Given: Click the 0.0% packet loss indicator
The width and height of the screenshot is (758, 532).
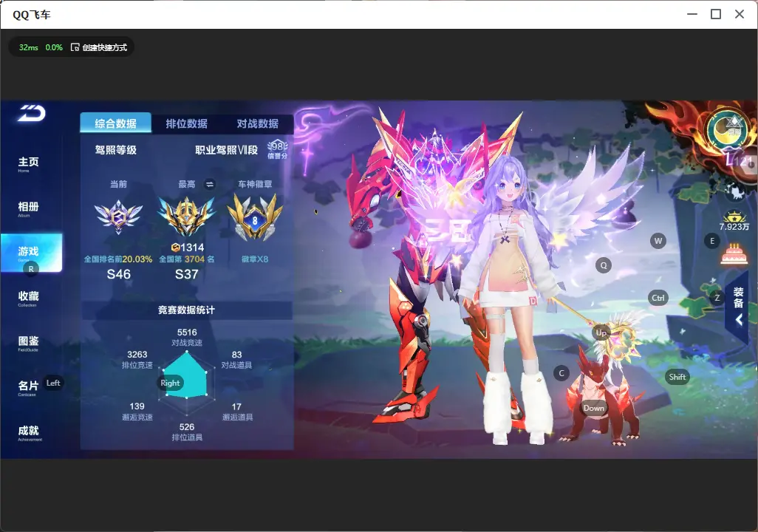Looking at the screenshot, I should coord(54,47).
